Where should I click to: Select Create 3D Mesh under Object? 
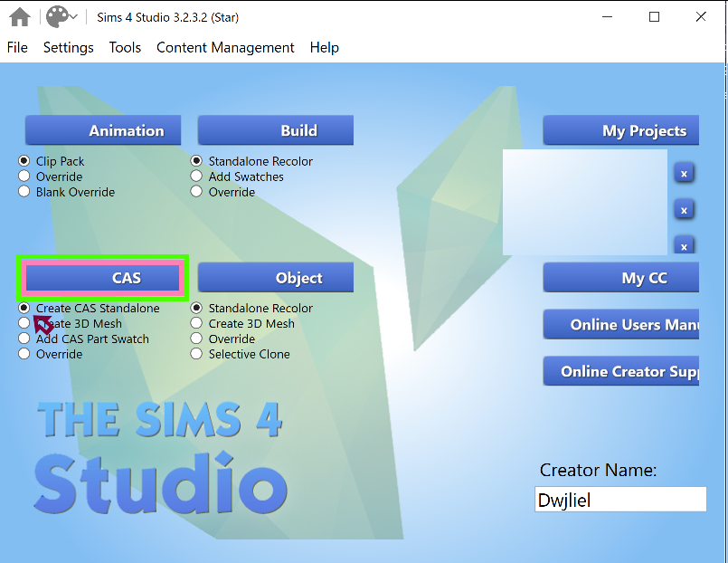[x=242, y=323]
